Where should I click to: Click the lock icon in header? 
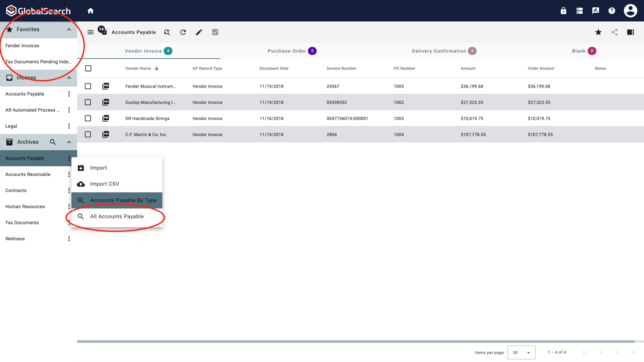[x=563, y=11]
